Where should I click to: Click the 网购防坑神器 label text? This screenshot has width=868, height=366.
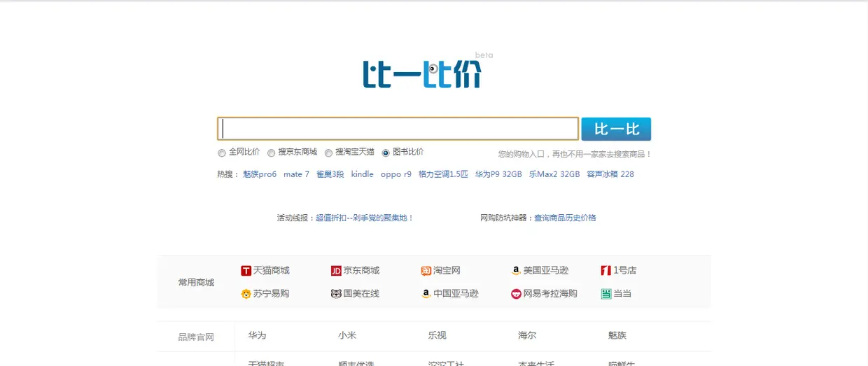coord(507,218)
